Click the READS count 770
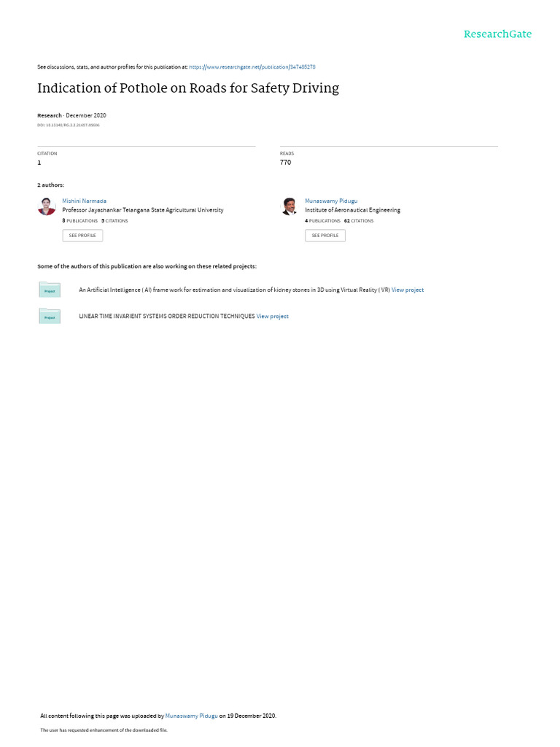 [285, 163]
